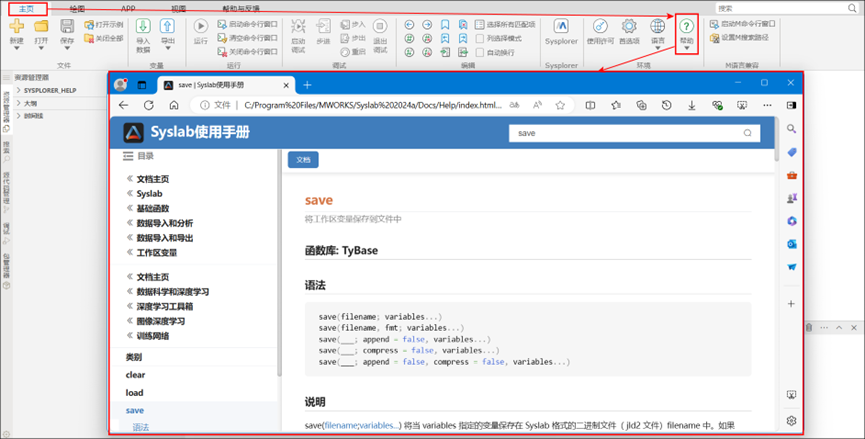865x439 pixels.
Task: Click the 语法 sub-item under save
Action: [141, 427]
